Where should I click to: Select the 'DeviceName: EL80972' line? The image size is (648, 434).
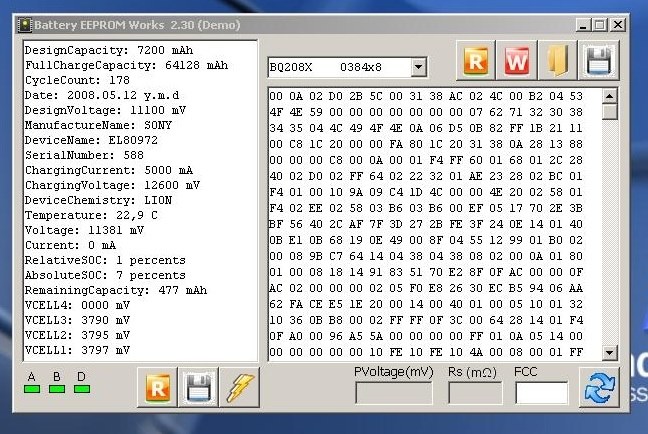[91, 140]
